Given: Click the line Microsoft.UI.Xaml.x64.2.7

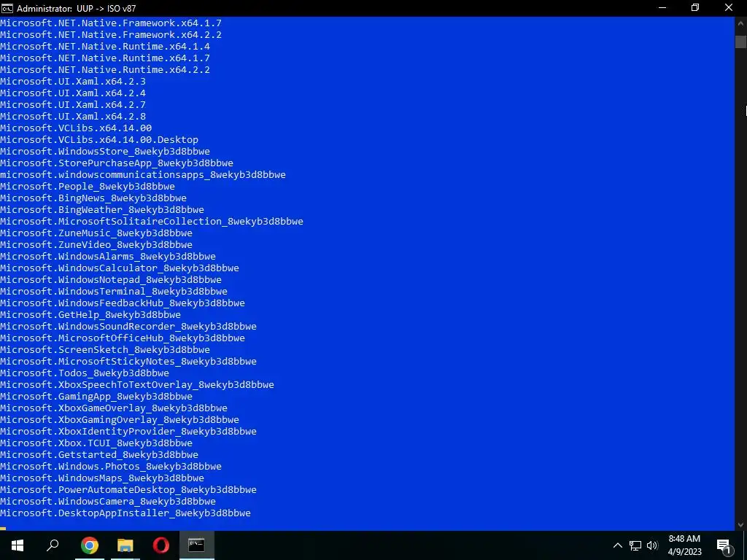Looking at the screenshot, I should [73, 105].
